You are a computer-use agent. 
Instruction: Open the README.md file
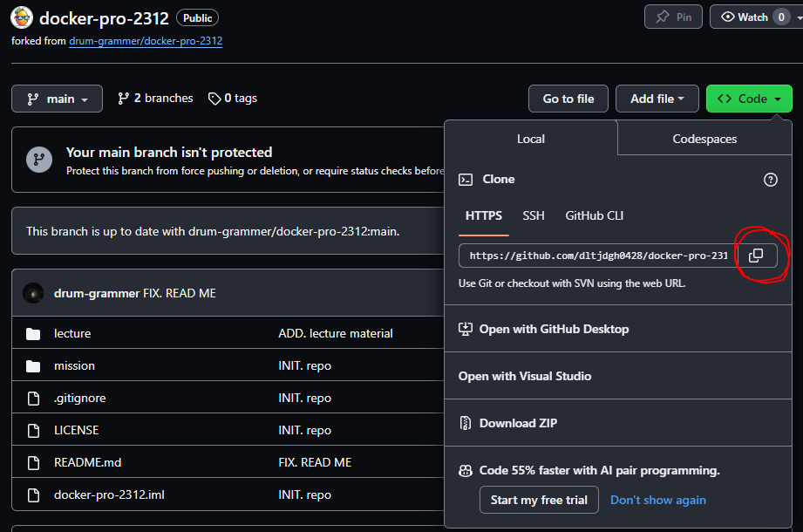coord(87,463)
